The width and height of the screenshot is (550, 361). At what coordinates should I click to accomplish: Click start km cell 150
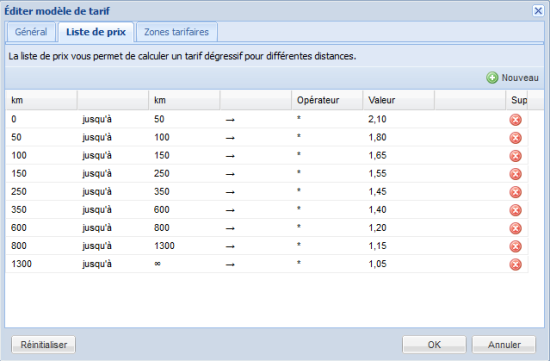tap(42, 174)
